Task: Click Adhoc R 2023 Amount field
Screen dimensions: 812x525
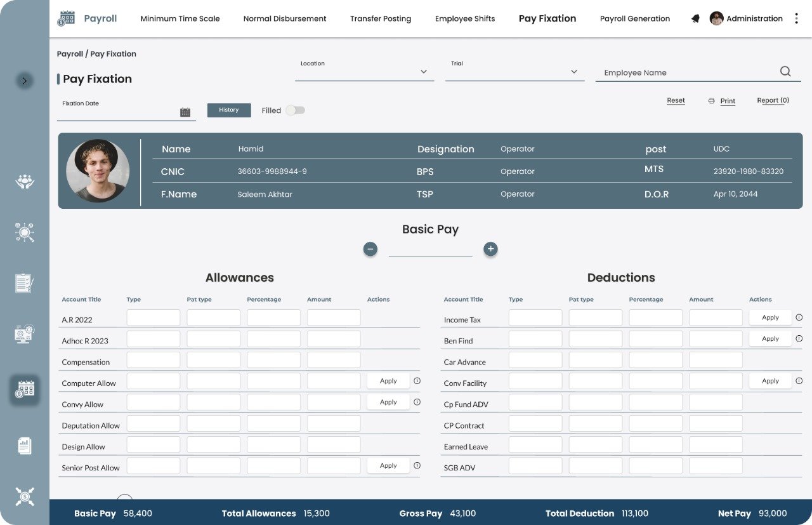Action: click(x=334, y=338)
